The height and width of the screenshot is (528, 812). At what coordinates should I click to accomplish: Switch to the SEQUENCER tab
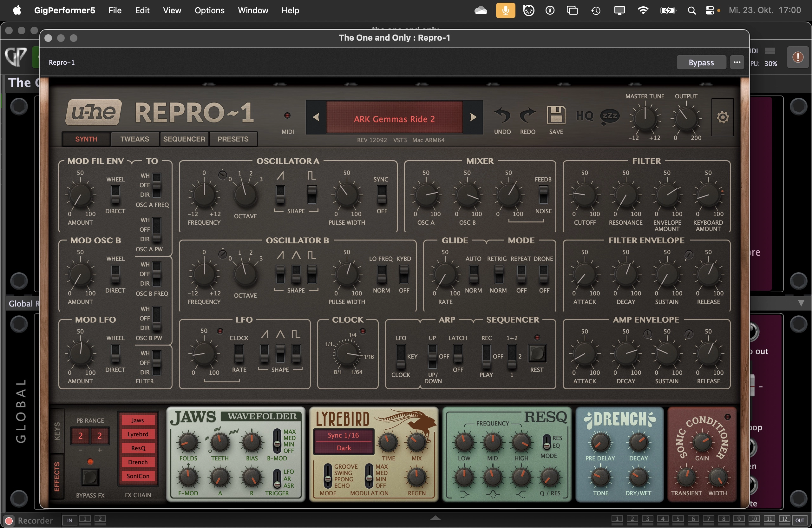(184, 139)
